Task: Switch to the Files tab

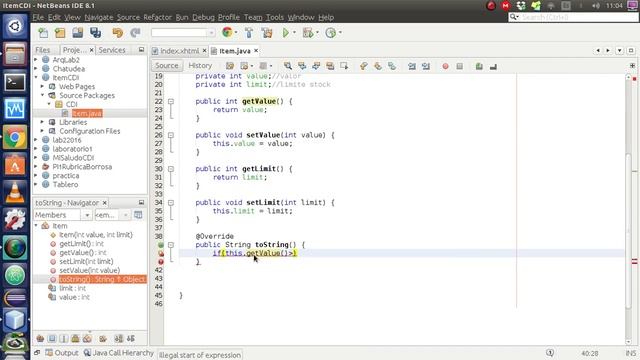Action: (43, 50)
